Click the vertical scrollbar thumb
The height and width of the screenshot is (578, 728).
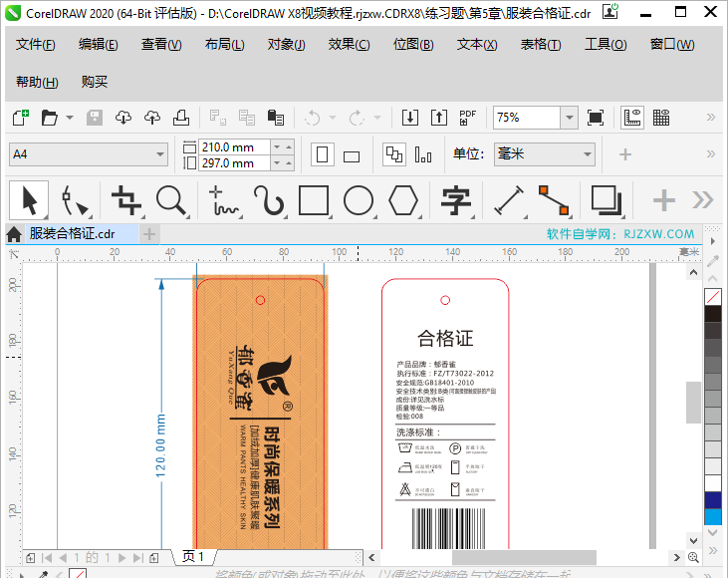693,403
